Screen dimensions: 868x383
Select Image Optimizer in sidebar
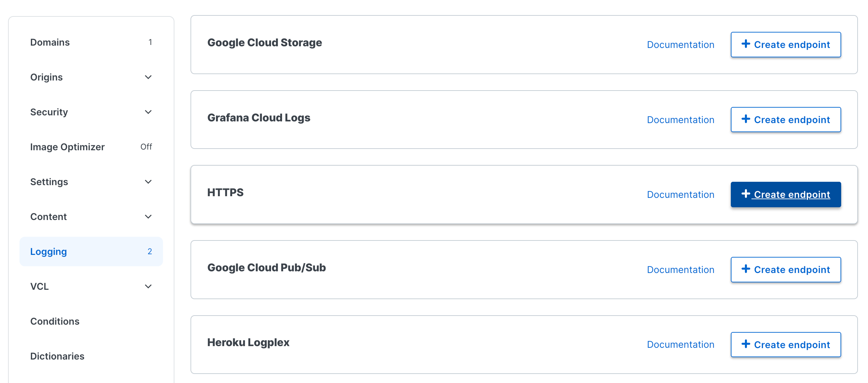[x=91, y=147]
